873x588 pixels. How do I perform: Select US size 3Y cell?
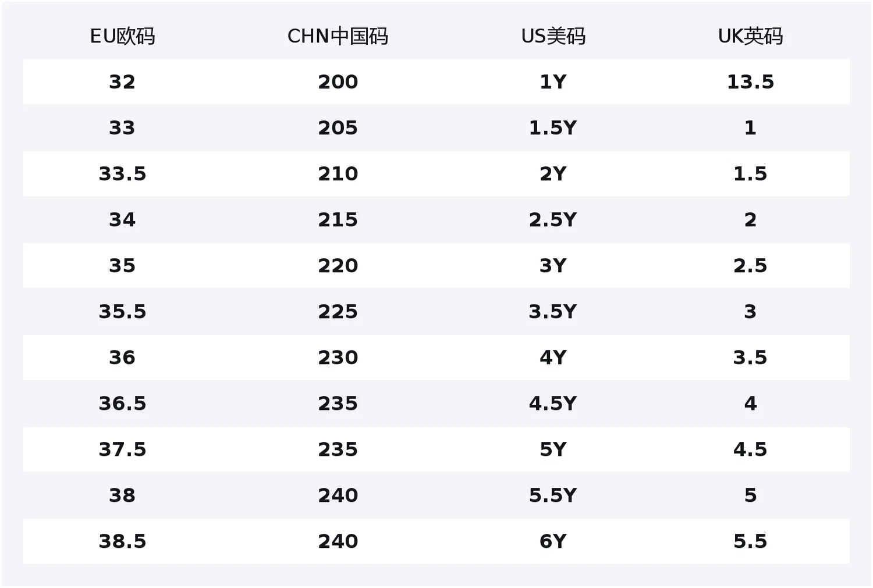[553, 266]
